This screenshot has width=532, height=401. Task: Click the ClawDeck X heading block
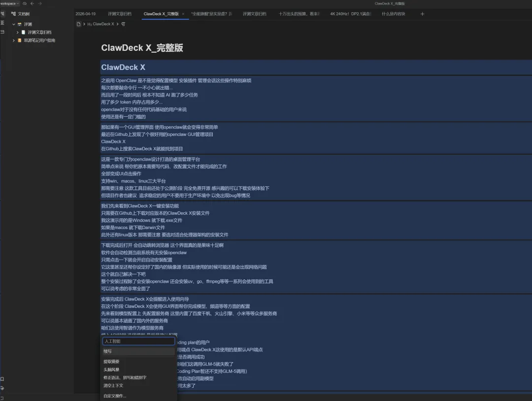pos(316,67)
